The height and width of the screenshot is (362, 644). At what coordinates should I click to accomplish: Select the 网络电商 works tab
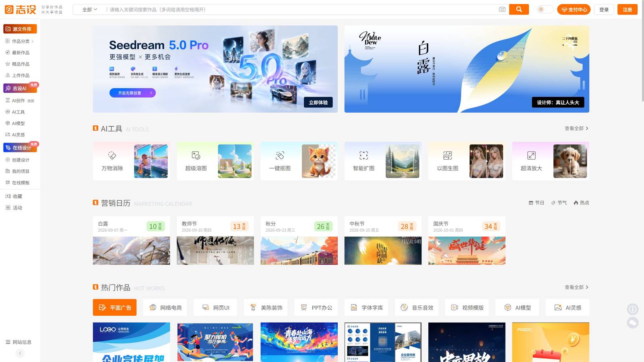165,307
